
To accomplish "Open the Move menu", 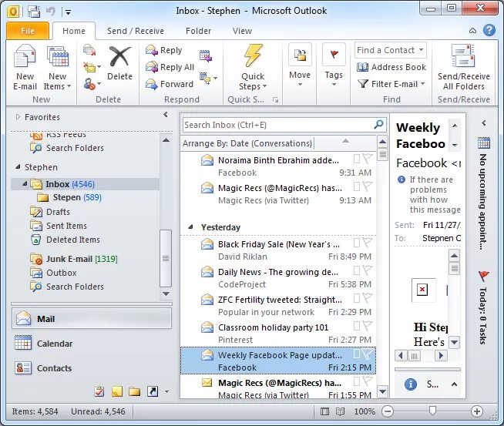I will point(300,65).
